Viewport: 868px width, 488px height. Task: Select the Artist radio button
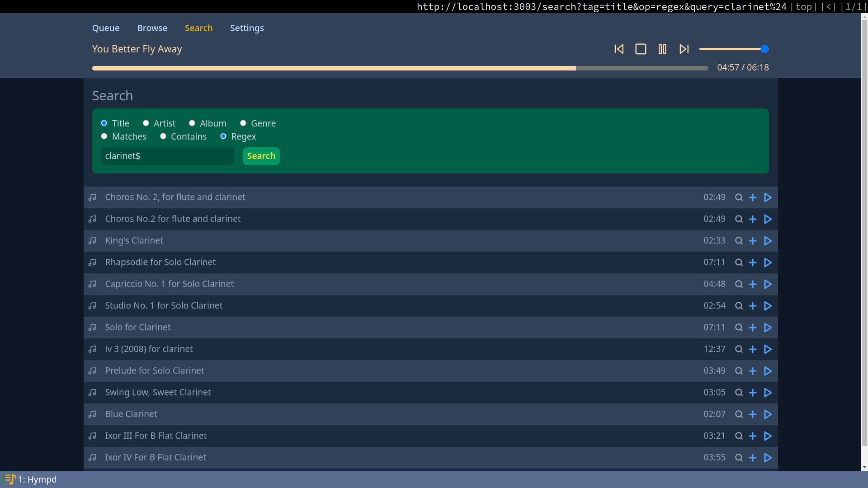[146, 123]
